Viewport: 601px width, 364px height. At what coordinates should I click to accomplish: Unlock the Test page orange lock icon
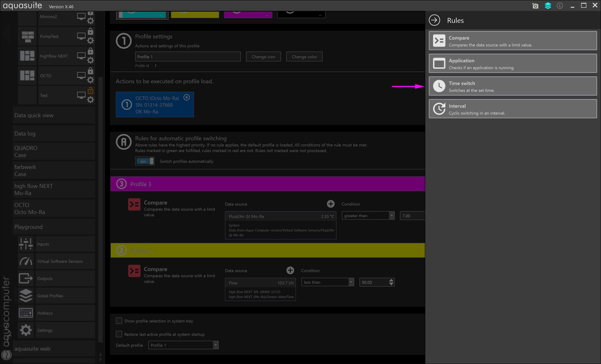coord(91,91)
